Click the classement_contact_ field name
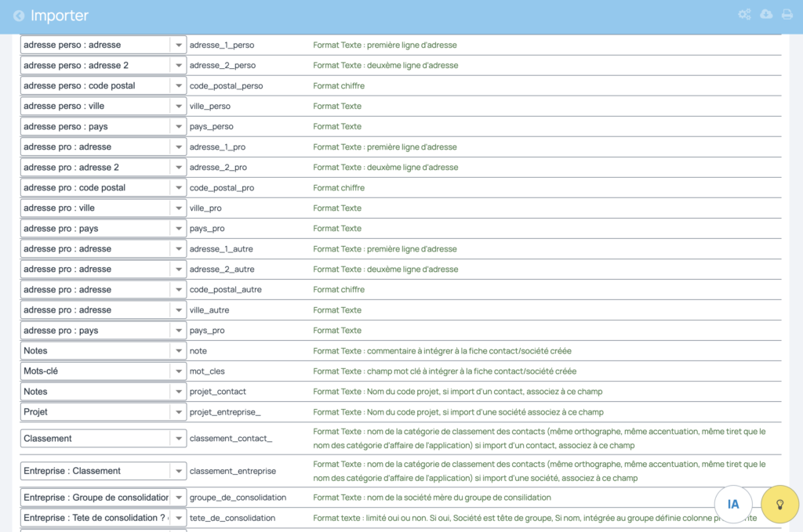Screen dimensions: 803x532 (231, 439)
